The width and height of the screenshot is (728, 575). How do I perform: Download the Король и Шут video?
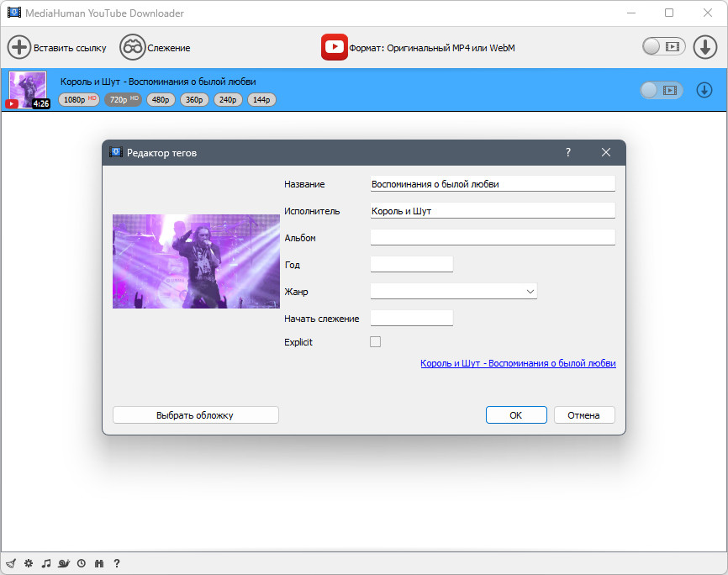704,90
